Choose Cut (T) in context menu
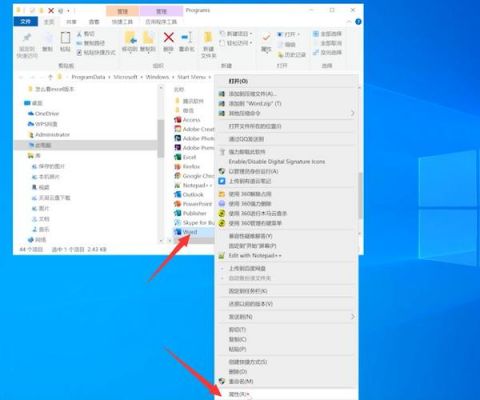The width and height of the screenshot is (480, 400). pos(286,330)
